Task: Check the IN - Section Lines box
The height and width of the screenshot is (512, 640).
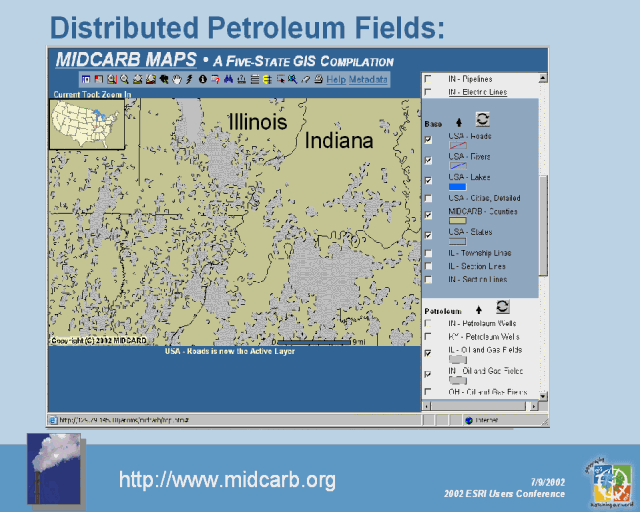Action: (428, 280)
